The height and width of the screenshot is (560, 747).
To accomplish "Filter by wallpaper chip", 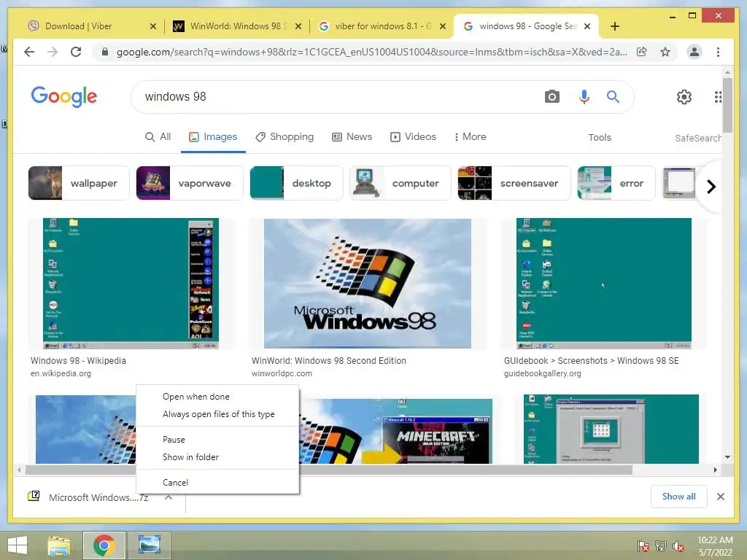I will [x=79, y=183].
